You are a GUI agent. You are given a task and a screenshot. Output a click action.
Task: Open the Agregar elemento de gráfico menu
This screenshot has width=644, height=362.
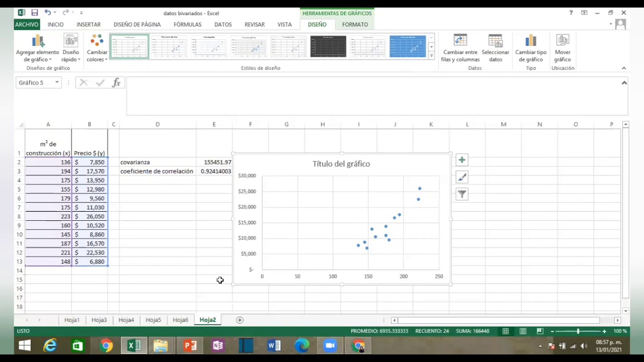pos(38,48)
